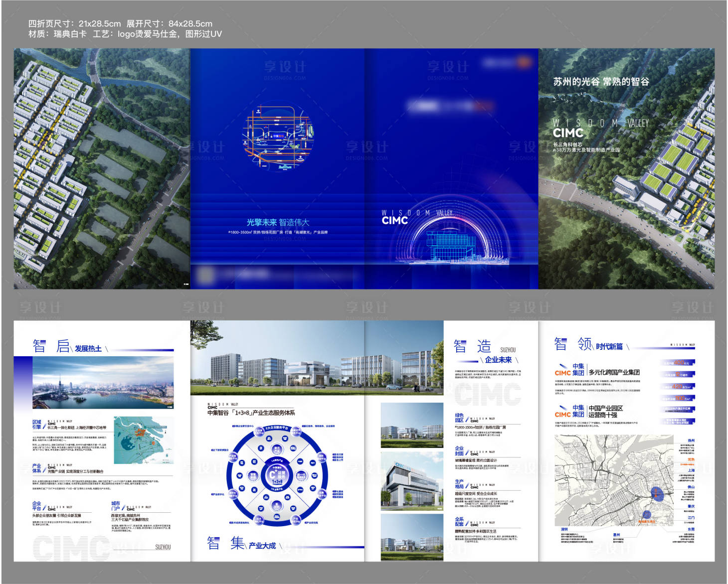Click the headline '苏州的光谷 常熟的智谷'
Image resolution: width=728 pixels, height=584 pixels.
(x=601, y=82)
